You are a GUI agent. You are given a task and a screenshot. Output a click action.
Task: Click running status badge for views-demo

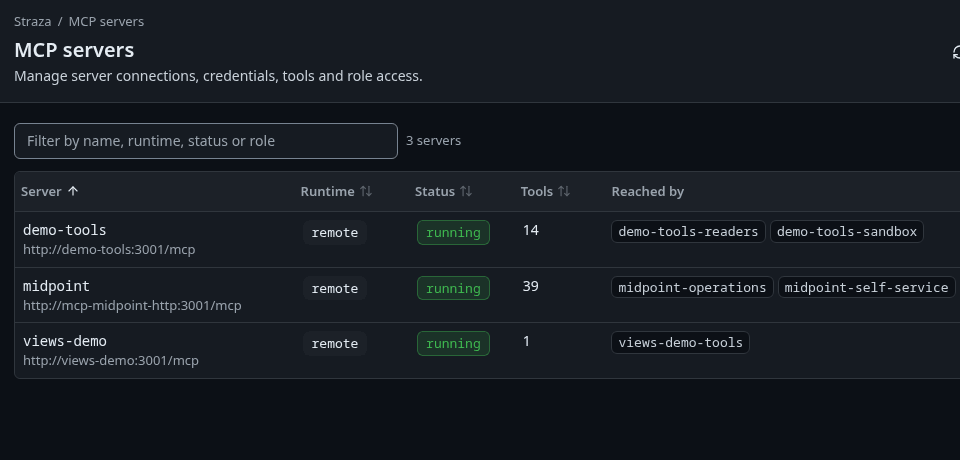[x=453, y=344]
